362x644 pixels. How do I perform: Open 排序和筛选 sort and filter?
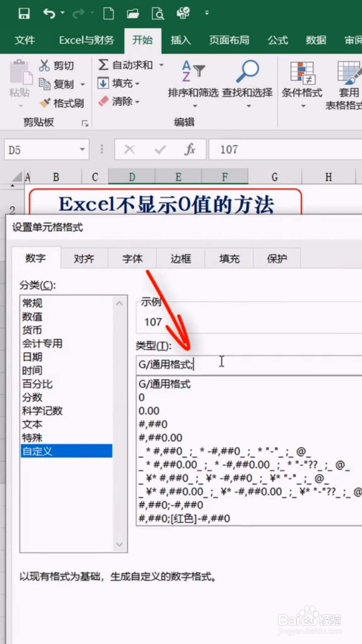coord(193,83)
